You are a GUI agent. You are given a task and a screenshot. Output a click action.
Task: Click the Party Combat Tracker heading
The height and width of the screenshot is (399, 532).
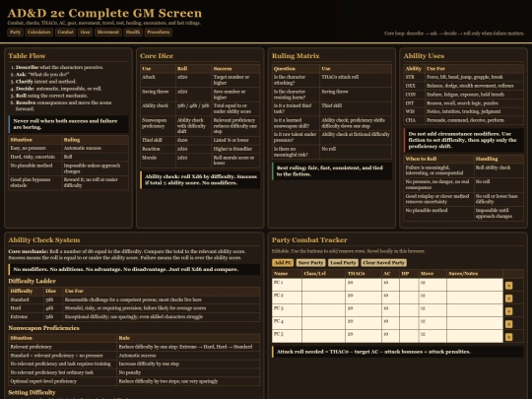coord(309,240)
